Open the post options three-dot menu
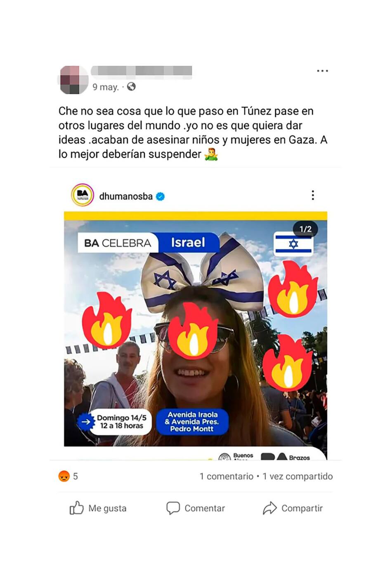392x588 pixels. coord(322,71)
